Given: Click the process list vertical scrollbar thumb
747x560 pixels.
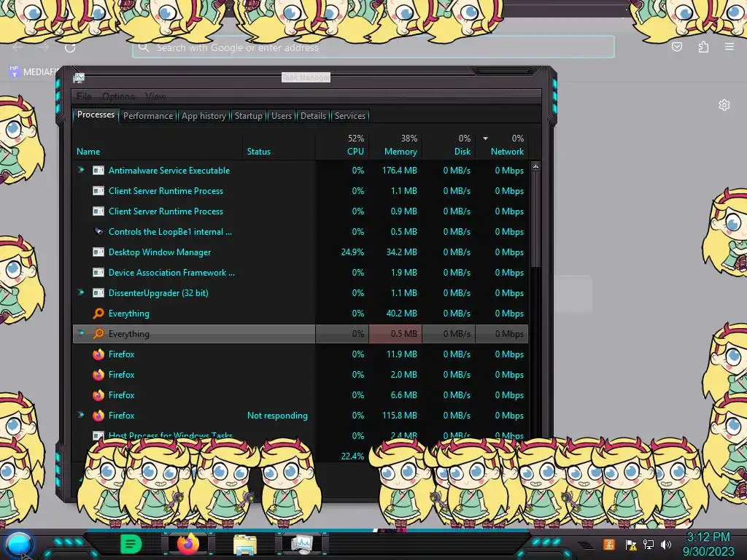Looking at the screenshot, I should [535, 219].
